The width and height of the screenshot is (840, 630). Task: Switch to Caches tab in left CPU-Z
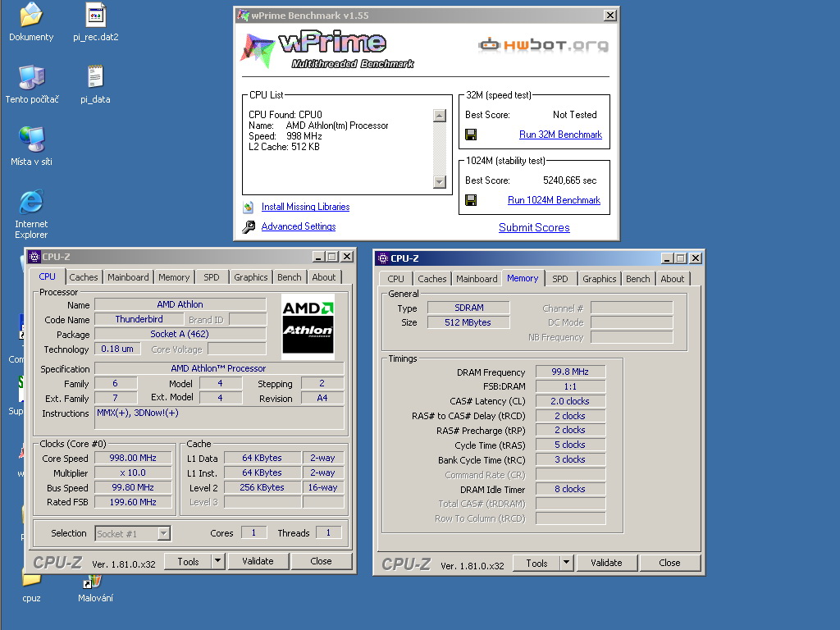(84, 277)
